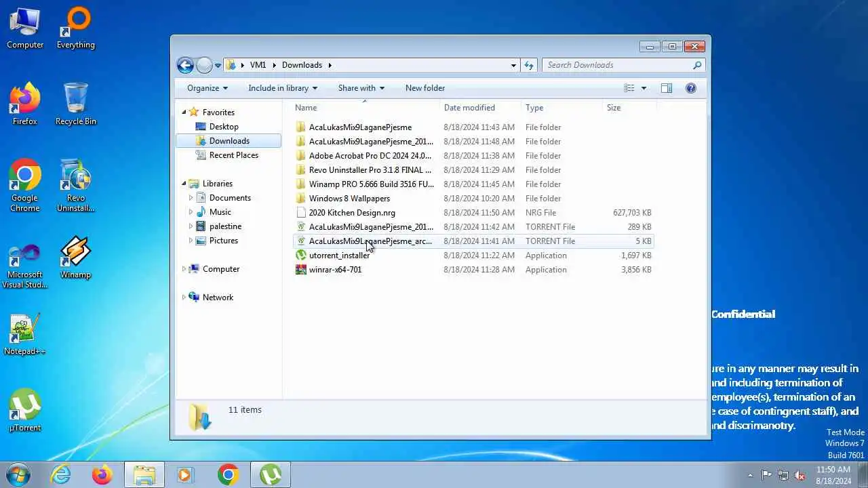Expand the palestine library node
Screen dimensions: 868x488
pos(191,226)
